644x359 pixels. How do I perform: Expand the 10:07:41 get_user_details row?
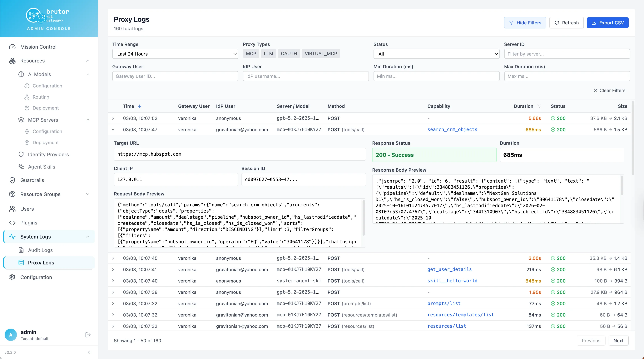(x=113, y=269)
